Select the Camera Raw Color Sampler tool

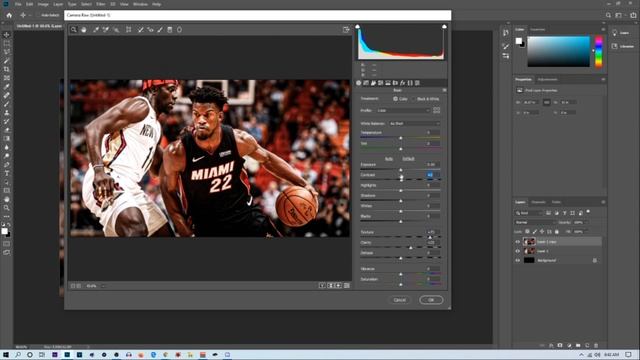[106, 30]
